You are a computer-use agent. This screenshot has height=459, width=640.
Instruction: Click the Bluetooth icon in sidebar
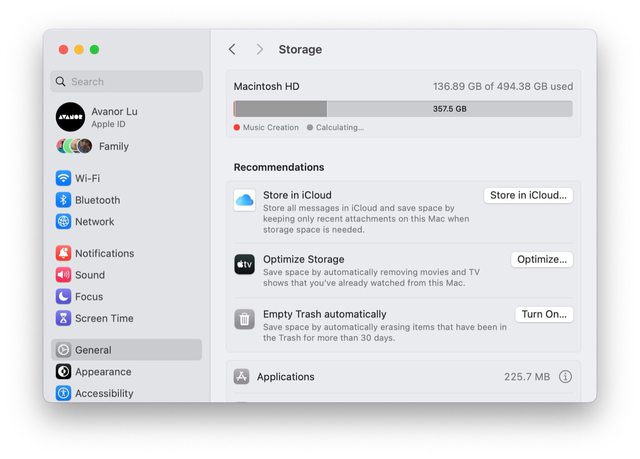pos(63,200)
